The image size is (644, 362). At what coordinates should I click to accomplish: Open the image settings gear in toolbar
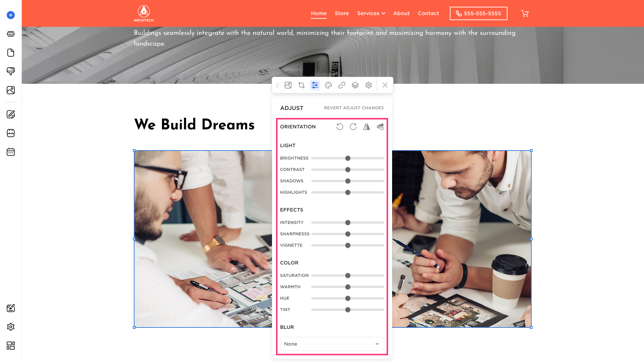pos(369,85)
